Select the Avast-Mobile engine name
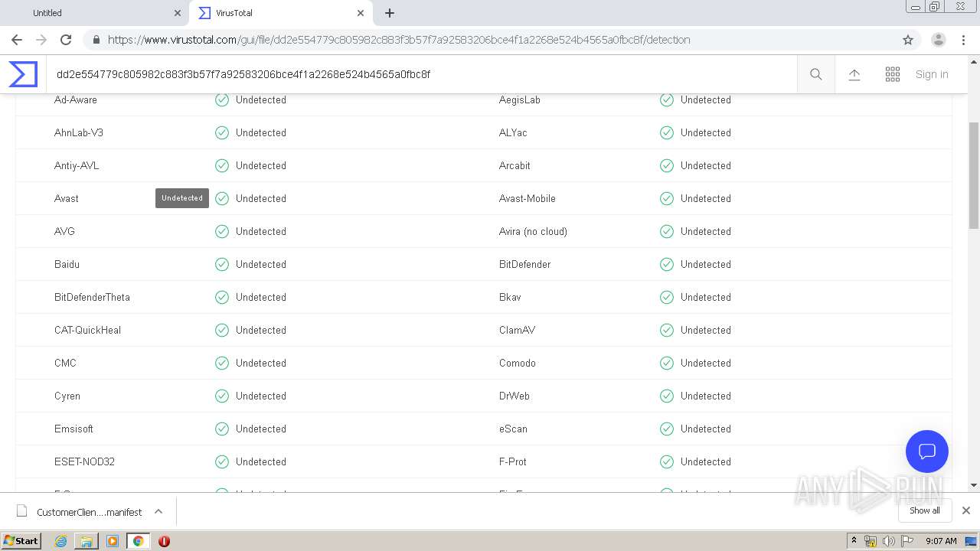Image resolution: width=980 pixels, height=551 pixels. point(528,198)
